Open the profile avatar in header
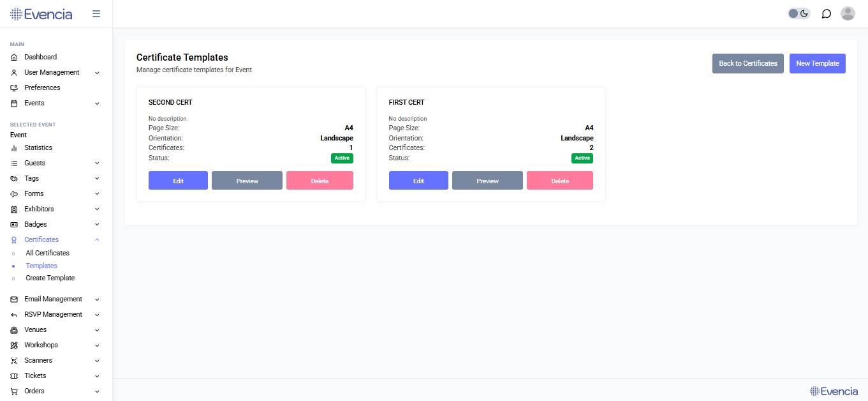The image size is (868, 401). 848,13
